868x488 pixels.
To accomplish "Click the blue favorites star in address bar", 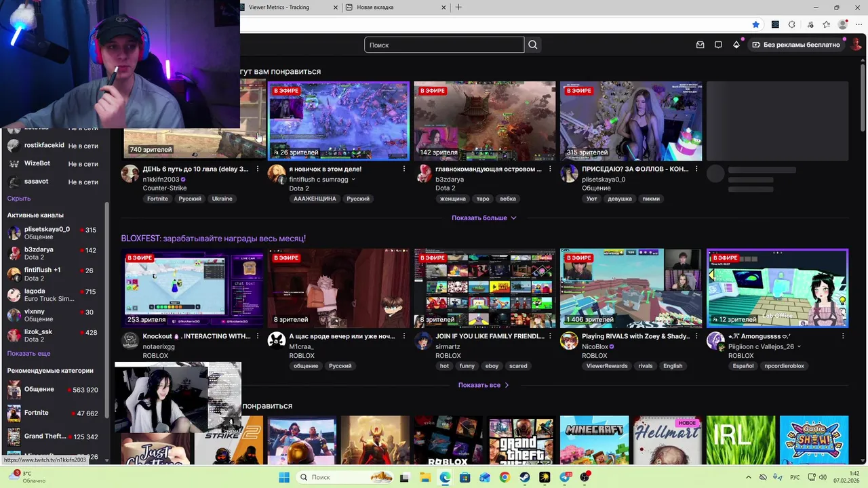I will [756, 25].
